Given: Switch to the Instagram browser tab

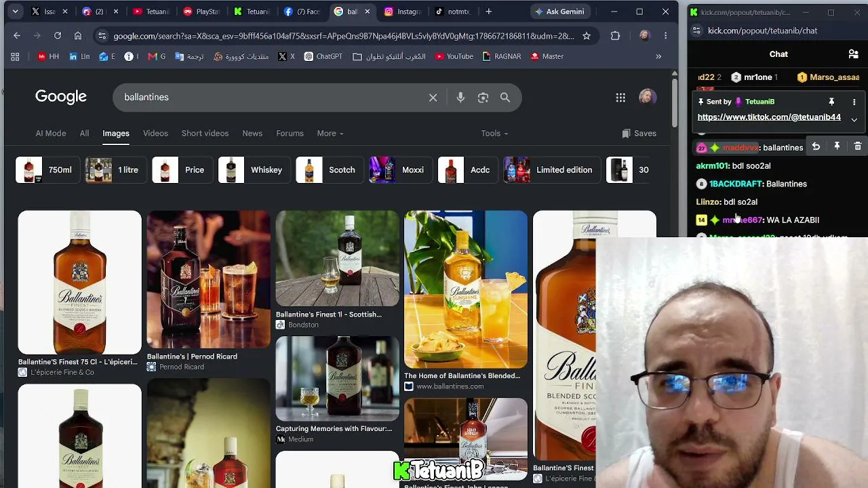Looking at the screenshot, I should coord(403,12).
